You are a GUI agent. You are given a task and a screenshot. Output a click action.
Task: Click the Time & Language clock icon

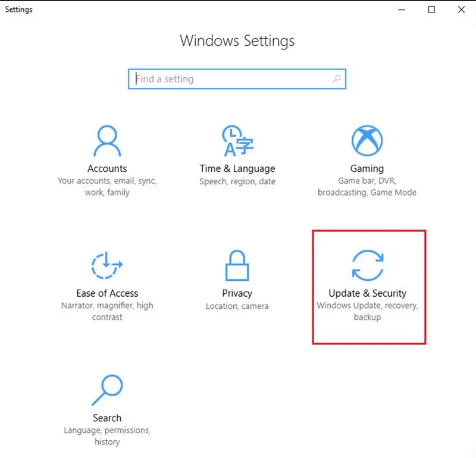[x=237, y=142]
